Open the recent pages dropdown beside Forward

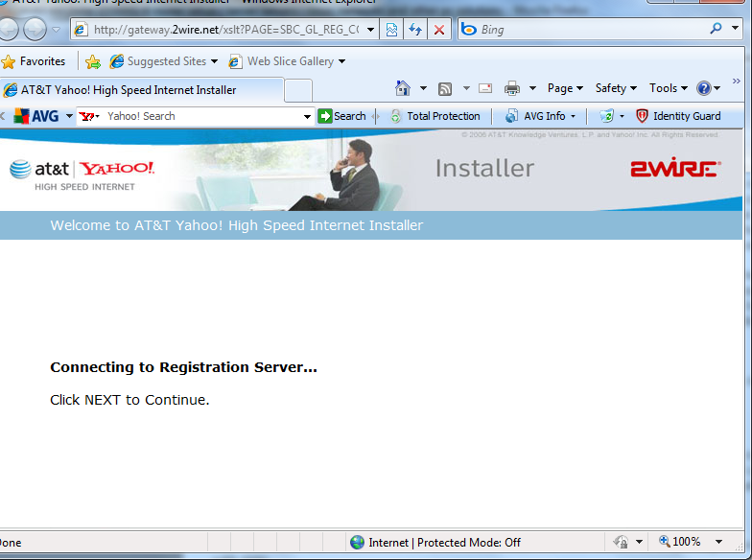tap(56, 30)
